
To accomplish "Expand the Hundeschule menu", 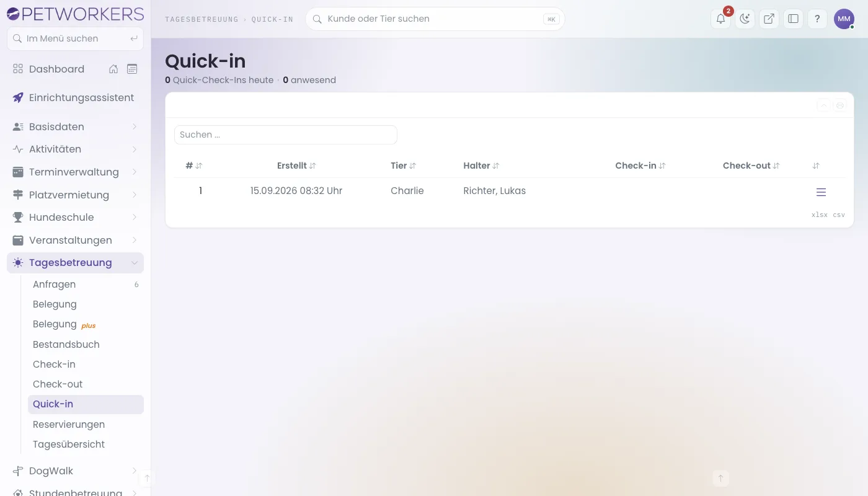I will click(75, 217).
